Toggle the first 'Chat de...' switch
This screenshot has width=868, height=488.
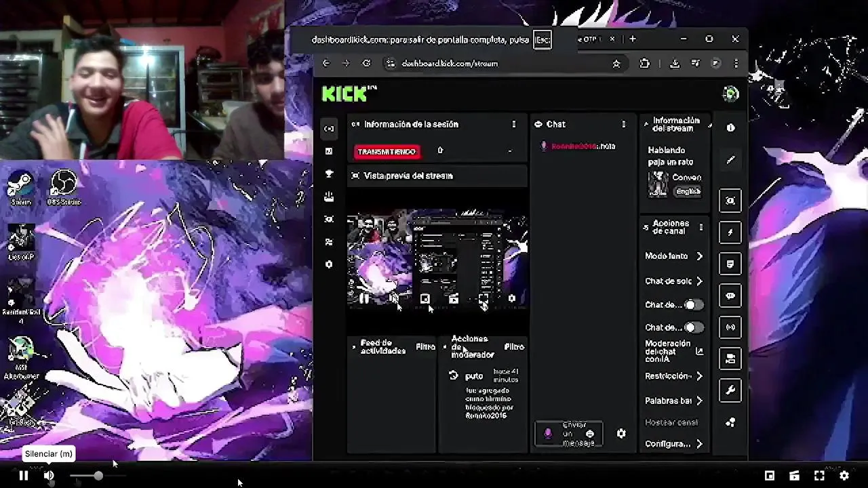point(692,305)
